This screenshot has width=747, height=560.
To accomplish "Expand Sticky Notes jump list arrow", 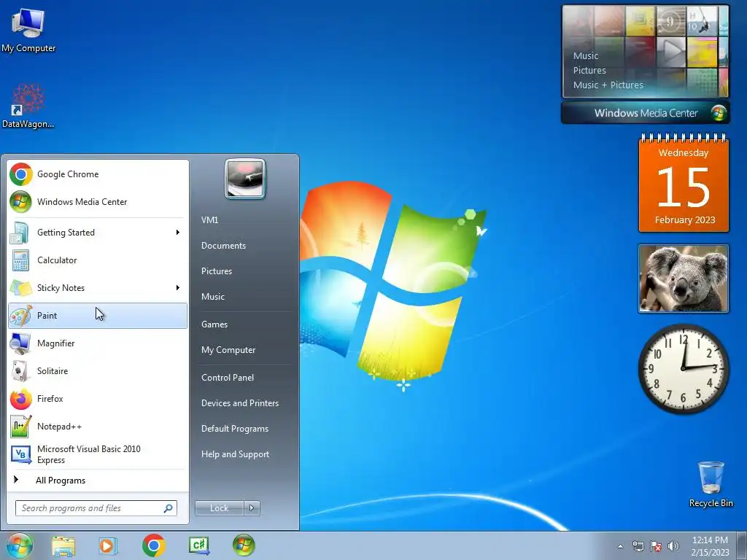I will pos(178,287).
